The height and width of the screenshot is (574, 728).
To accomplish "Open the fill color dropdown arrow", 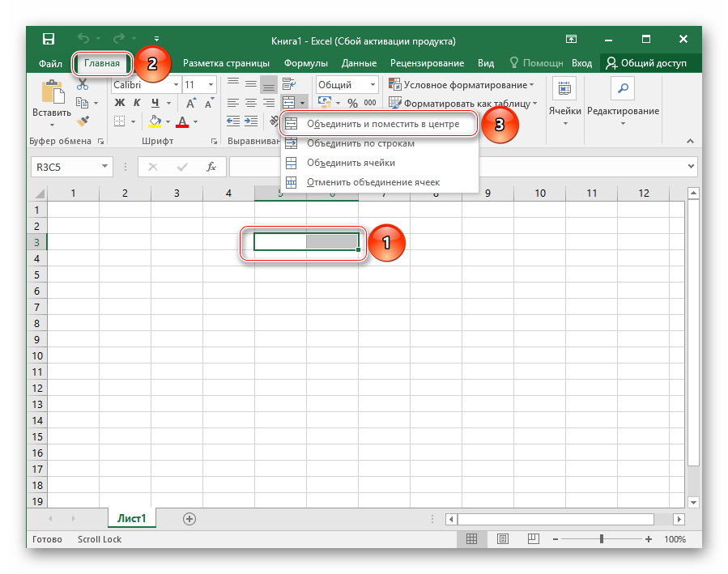I will coord(168,122).
